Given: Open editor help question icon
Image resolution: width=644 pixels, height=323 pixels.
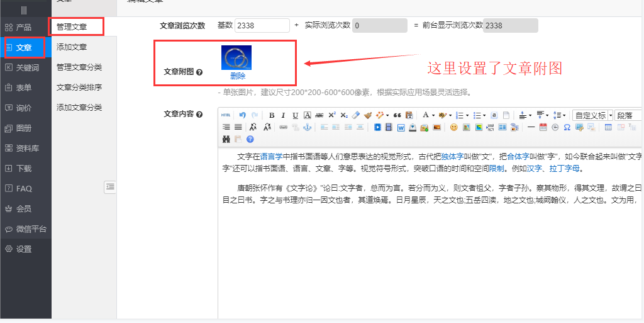Looking at the screenshot, I should point(250,139).
